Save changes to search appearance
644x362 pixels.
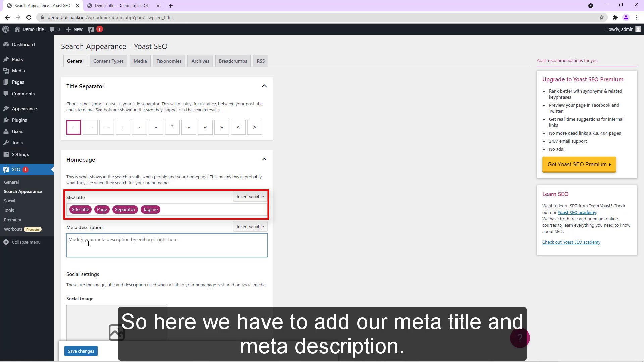tap(81, 351)
